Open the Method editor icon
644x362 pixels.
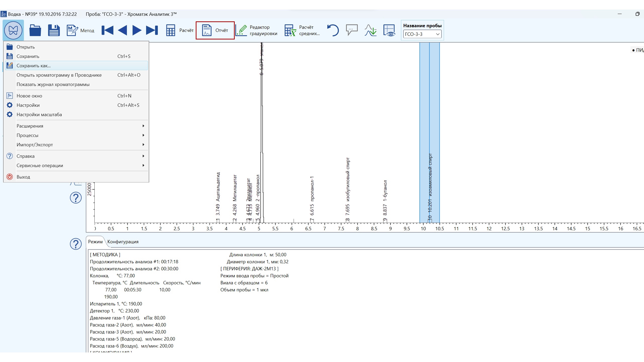point(72,30)
